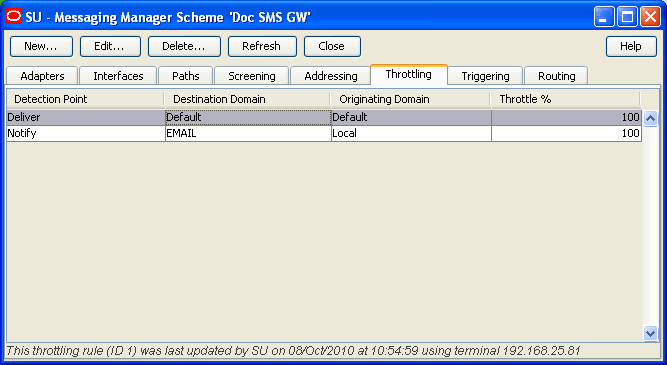Select the Deliver detection point cell
The image size is (667, 365).
86,117
